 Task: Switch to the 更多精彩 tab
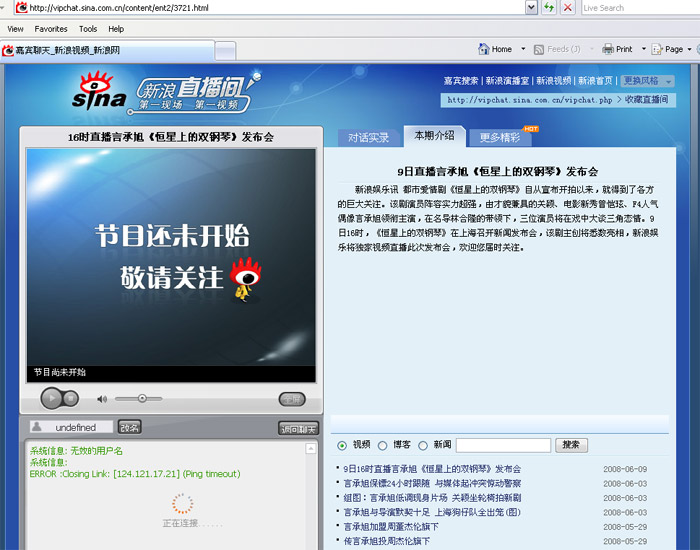pos(500,138)
